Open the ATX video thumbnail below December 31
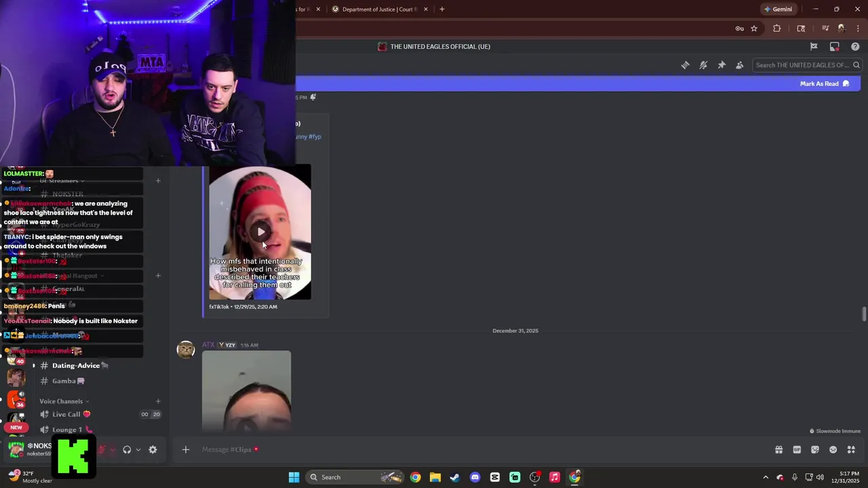Viewport: 868px width, 488px height. coord(246,391)
